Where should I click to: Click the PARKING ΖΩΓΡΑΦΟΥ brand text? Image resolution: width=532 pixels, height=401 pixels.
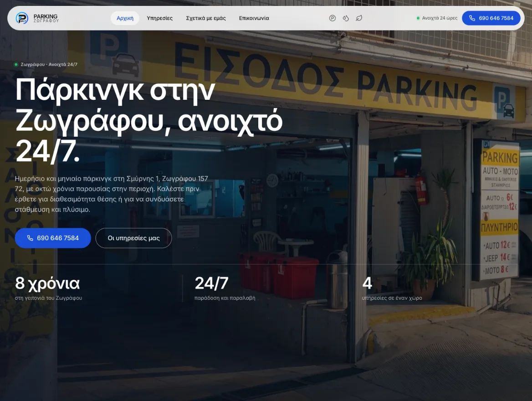(x=46, y=18)
